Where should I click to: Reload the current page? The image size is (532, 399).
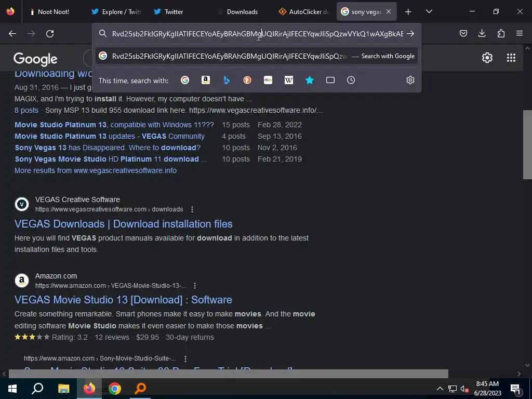point(50,34)
